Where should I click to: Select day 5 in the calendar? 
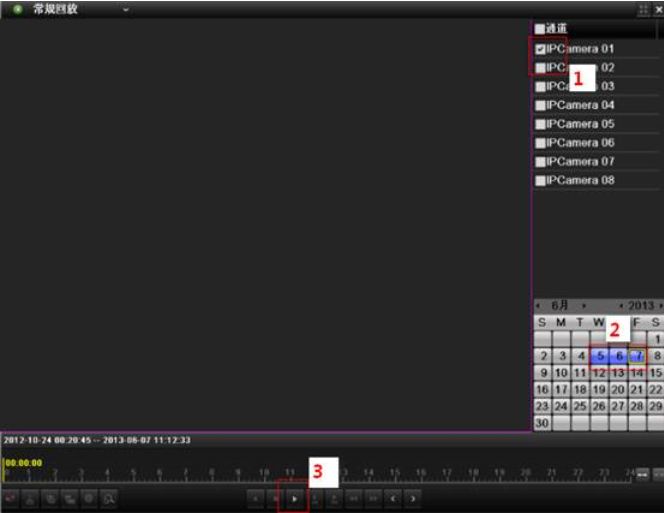[599, 356]
